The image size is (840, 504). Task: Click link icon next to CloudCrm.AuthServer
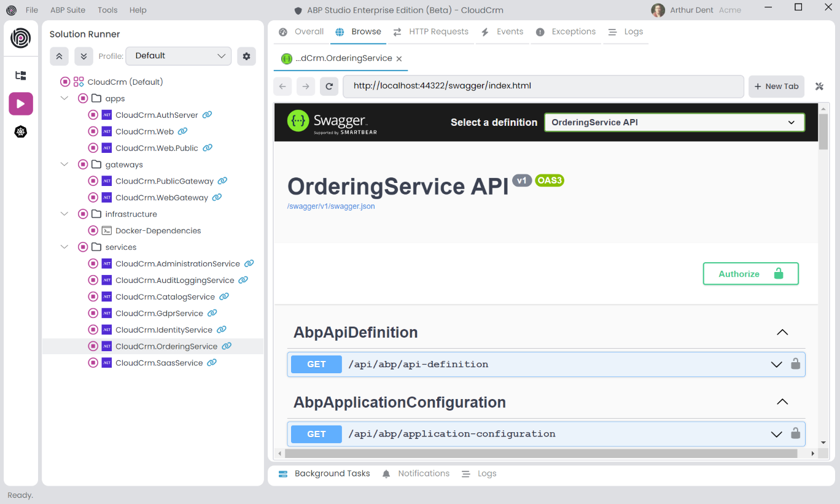pyautogui.click(x=208, y=115)
